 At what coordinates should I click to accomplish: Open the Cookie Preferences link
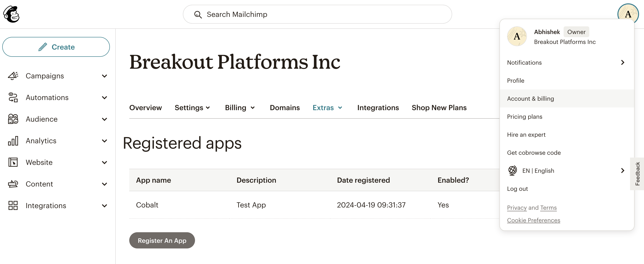(x=533, y=220)
